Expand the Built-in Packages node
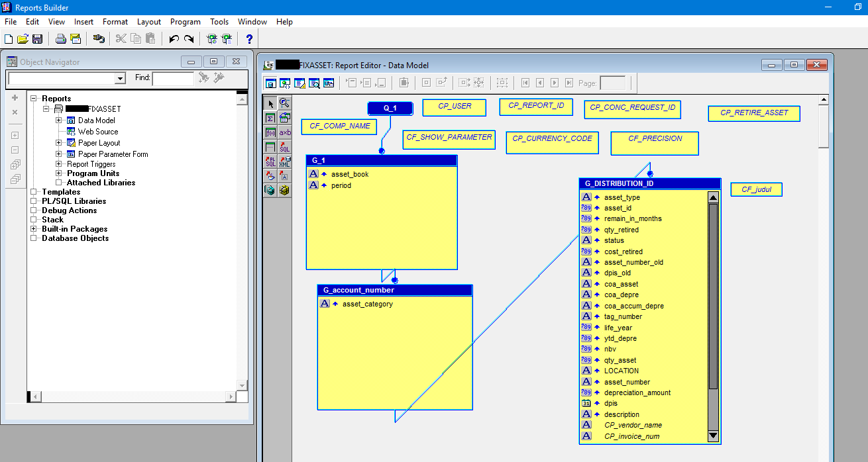868x462 pixels. (x=33, y=230)
